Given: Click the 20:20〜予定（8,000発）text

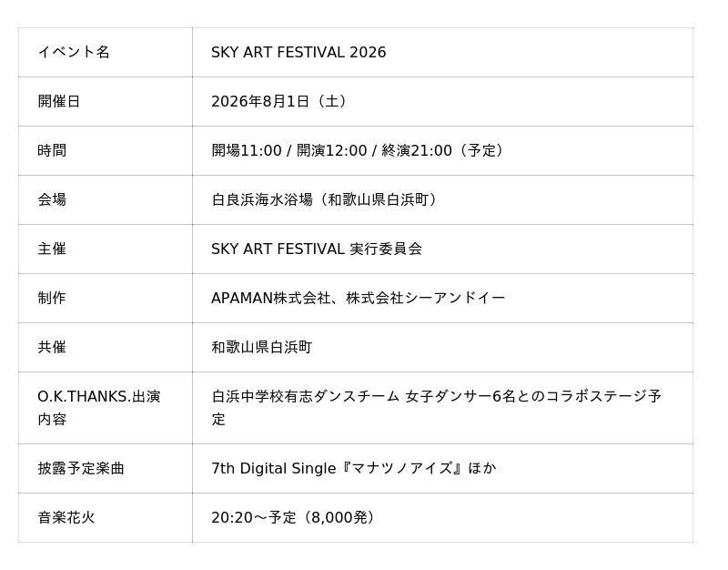Looking at the screenshot, I should tap(292, 517).
